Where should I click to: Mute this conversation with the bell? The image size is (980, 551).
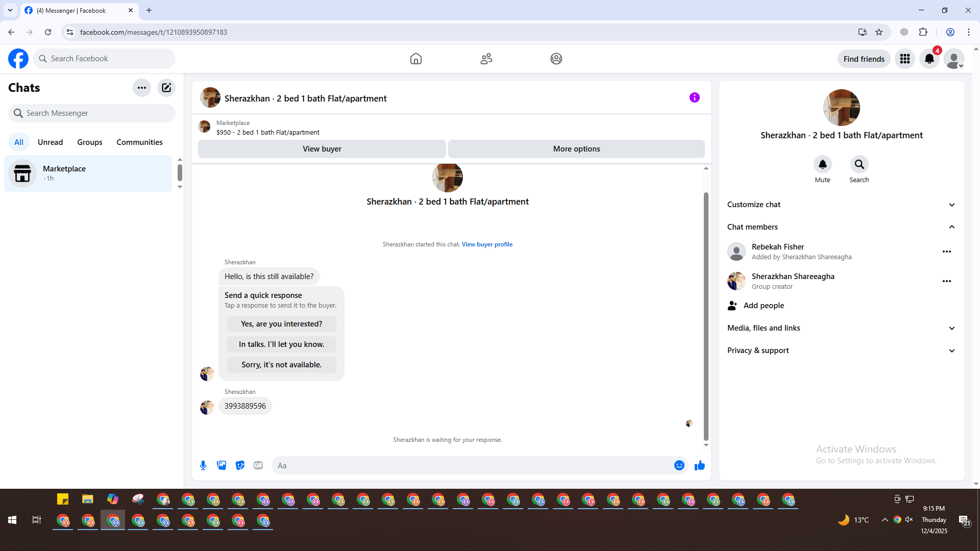(x=822, y=164)
